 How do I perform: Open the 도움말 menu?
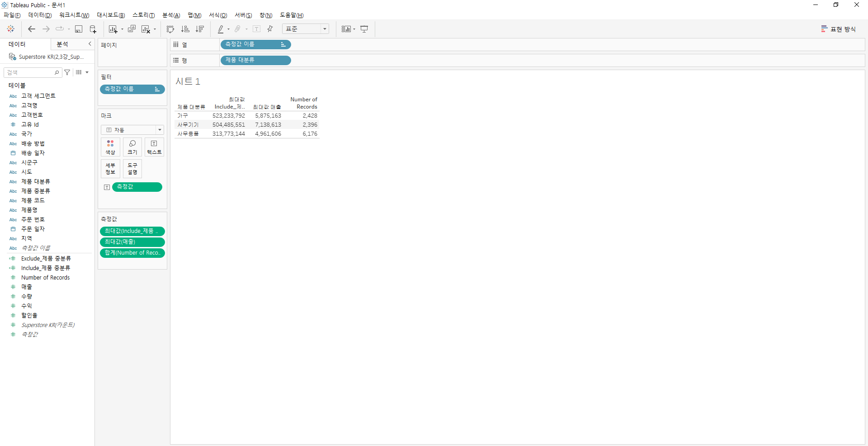[x=292, y=15]
